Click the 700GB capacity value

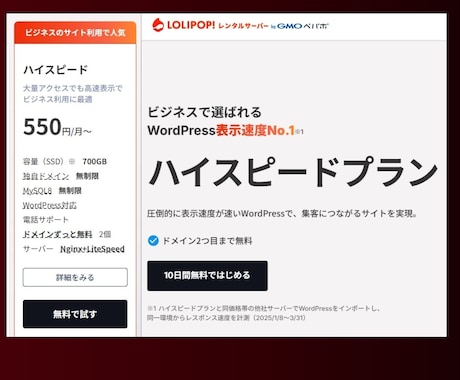click(95, 162)
